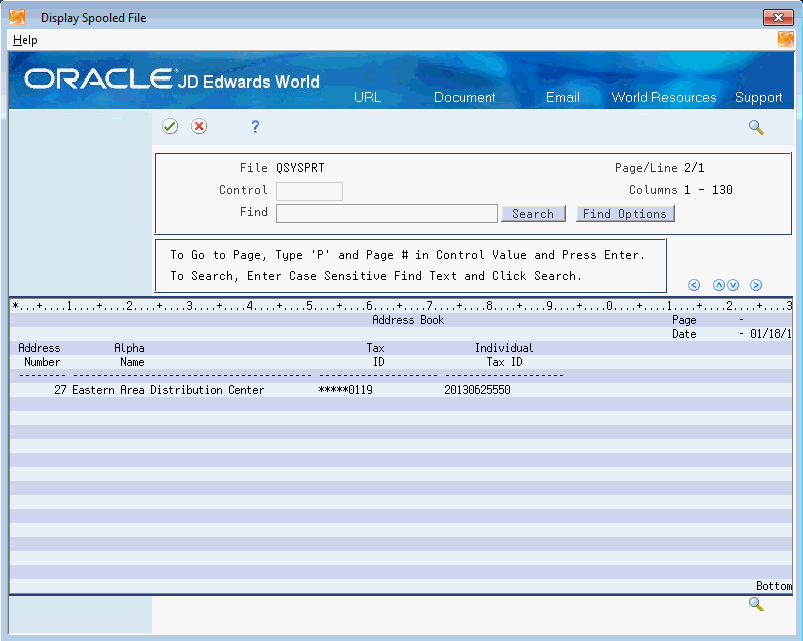The width and height of the screenshot is (803, 641).
Task: Click the Tax ID value '*****0119'
Action: (x=345, y=390)
